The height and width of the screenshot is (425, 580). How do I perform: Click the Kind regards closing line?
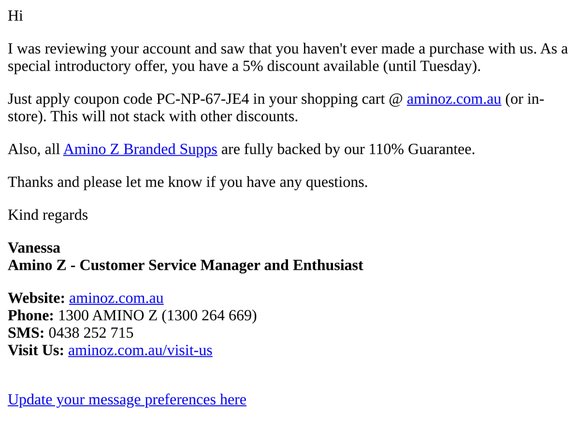click(x=48, y=215)
